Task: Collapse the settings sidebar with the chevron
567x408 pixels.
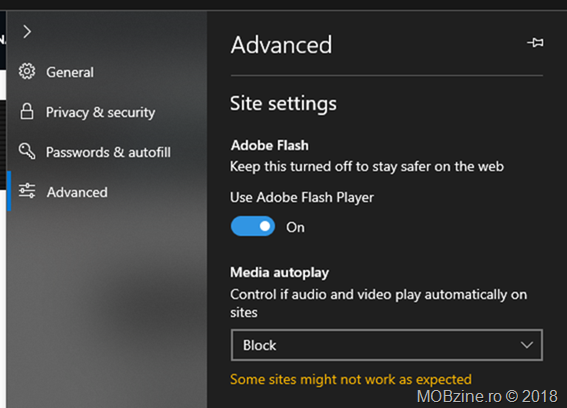Action: [27, 32]
